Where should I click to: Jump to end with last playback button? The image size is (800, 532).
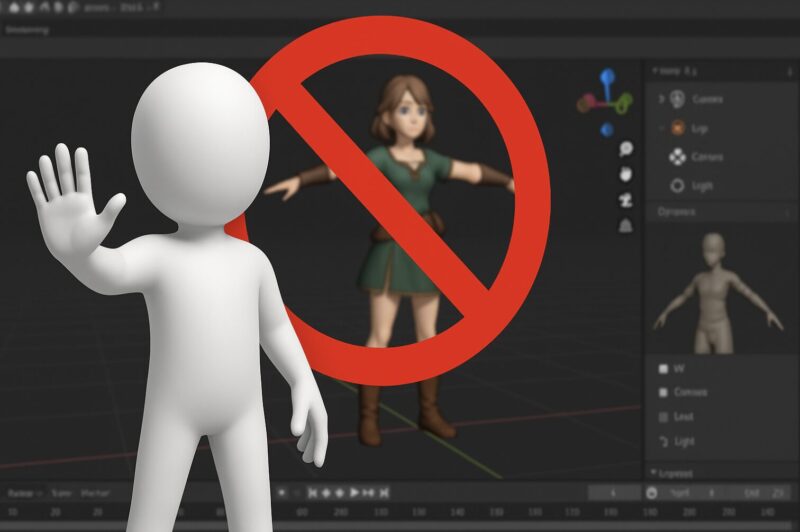(383, 493)
